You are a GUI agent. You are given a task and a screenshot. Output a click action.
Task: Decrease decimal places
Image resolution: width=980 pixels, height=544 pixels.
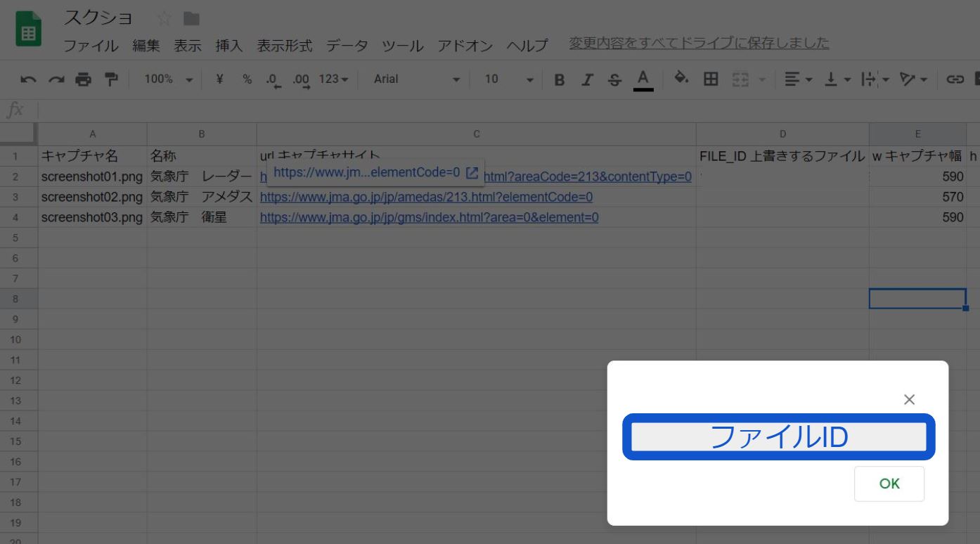273,80
